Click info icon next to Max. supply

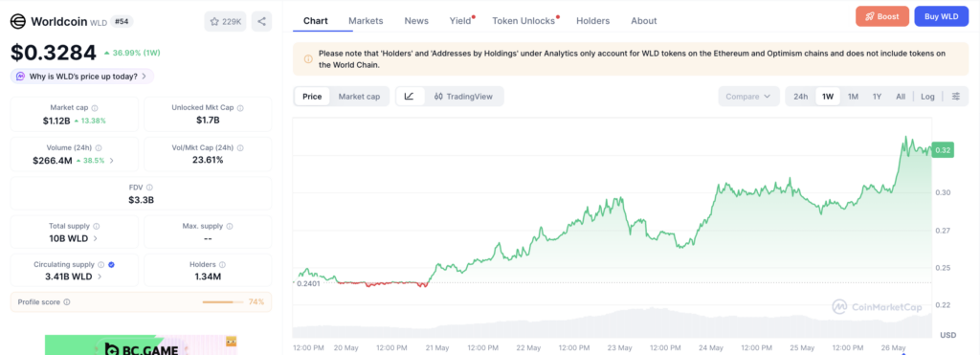pos(230,226)
